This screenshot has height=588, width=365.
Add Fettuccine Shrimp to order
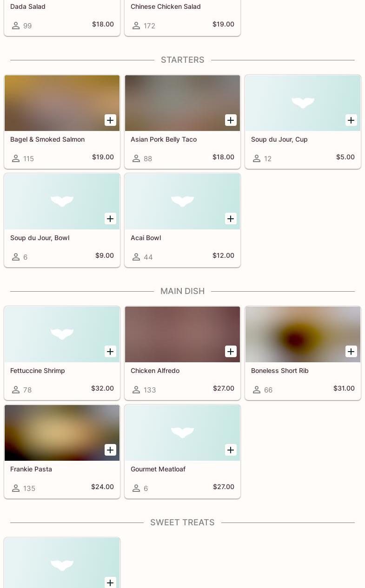110,352
